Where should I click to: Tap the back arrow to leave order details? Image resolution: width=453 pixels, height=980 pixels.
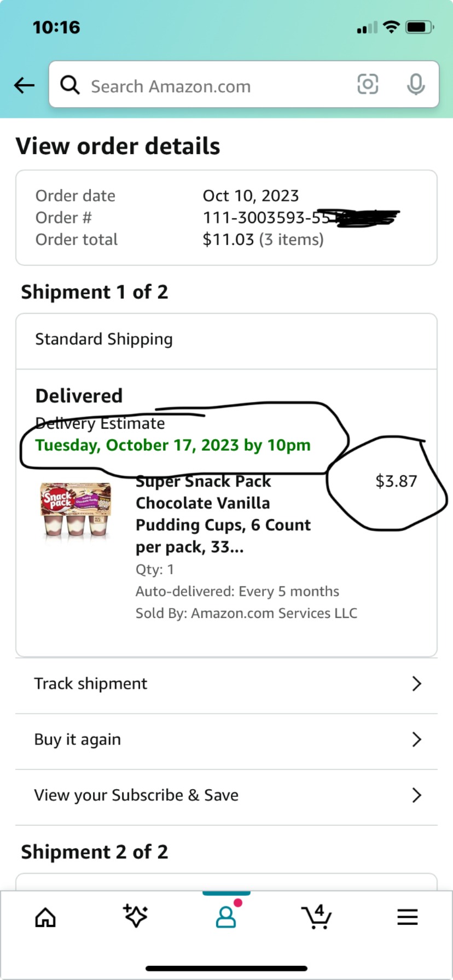point(24,85)
